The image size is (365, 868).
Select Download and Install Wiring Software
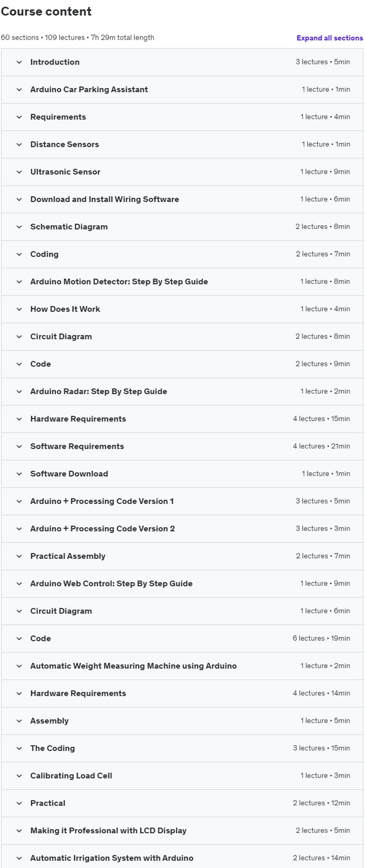105,199
